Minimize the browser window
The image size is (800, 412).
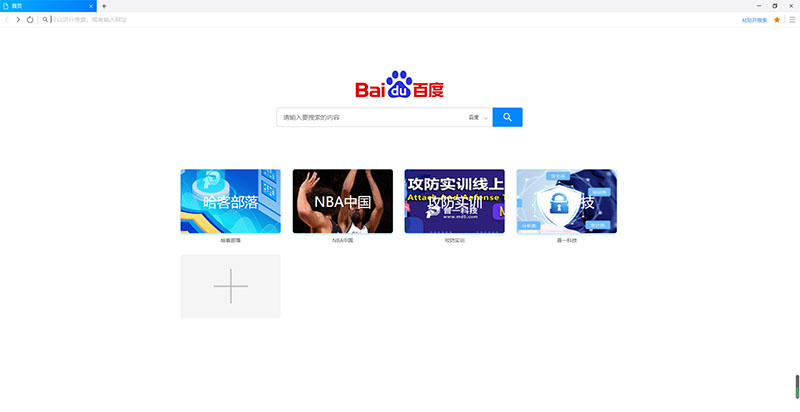(759, 6)
